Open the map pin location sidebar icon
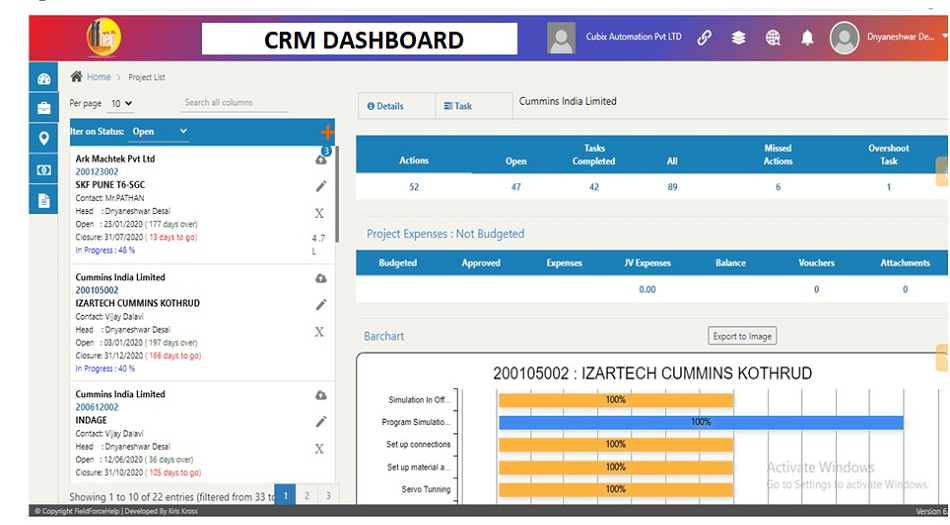Viewport: 950px width, 525px height. tap(44, 139)
